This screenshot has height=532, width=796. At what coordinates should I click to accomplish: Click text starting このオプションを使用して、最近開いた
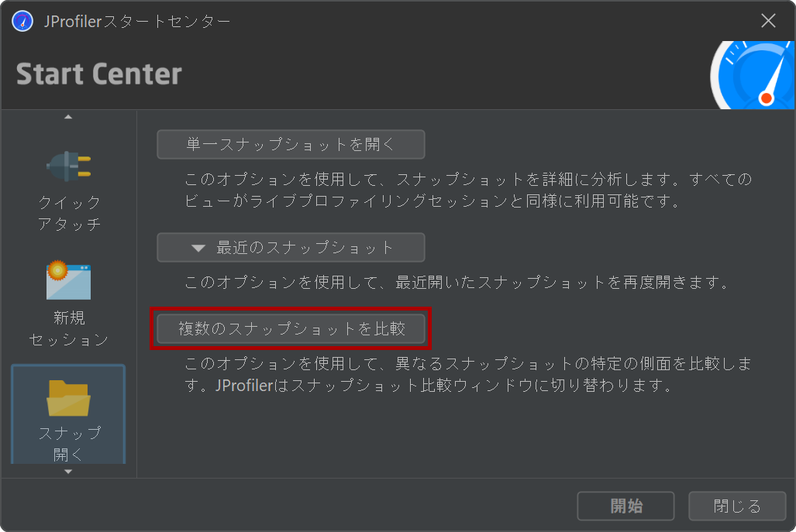tap(458, 282)
